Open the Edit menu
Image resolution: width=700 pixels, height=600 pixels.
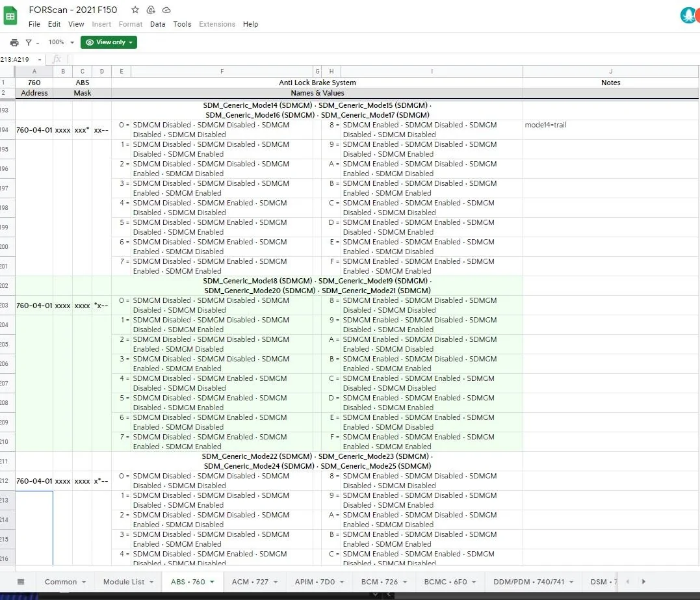click(x=54, y=24)
